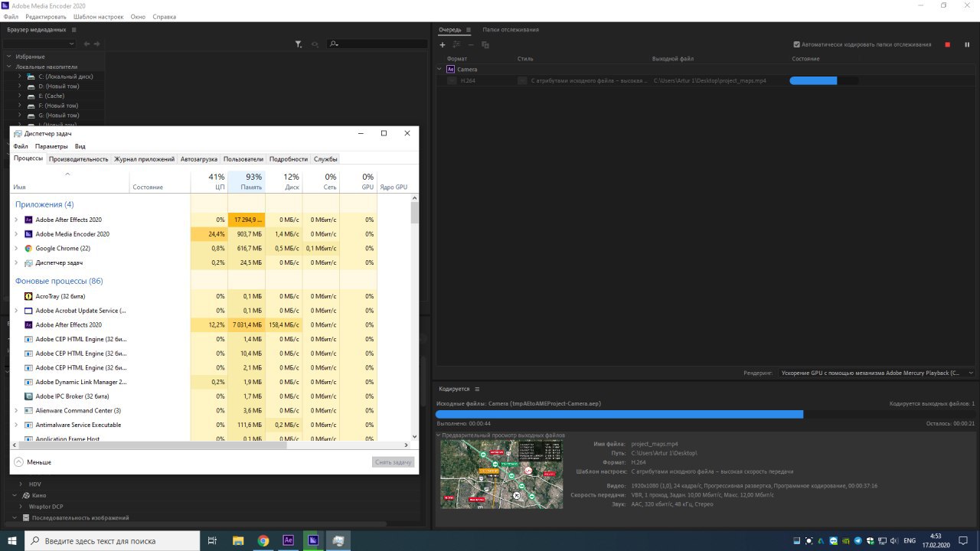Screen dimensions: 980x551
Task: Sort processes by Память column
Action: 246,181
